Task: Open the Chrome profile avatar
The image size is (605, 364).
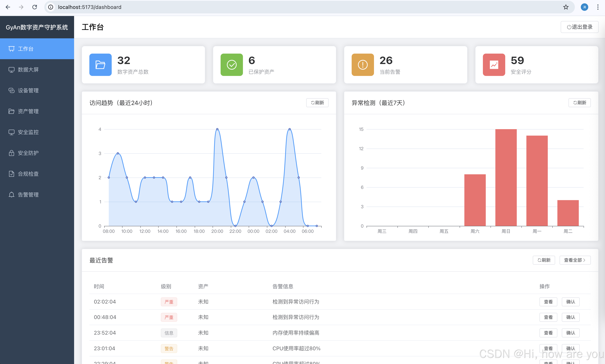Action: (x=584, y=7)
